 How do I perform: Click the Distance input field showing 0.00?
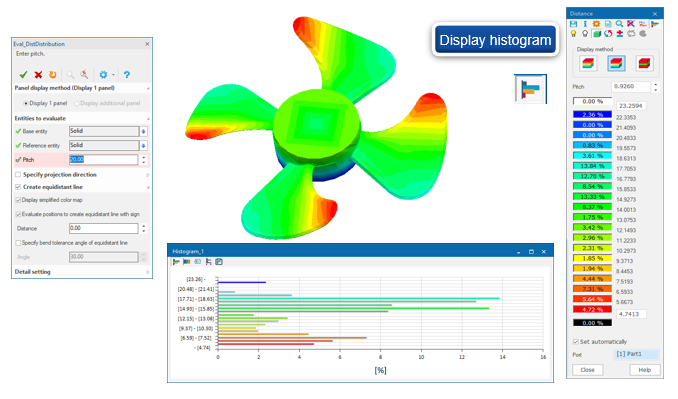pyautogui.click(x=104, y=228)
